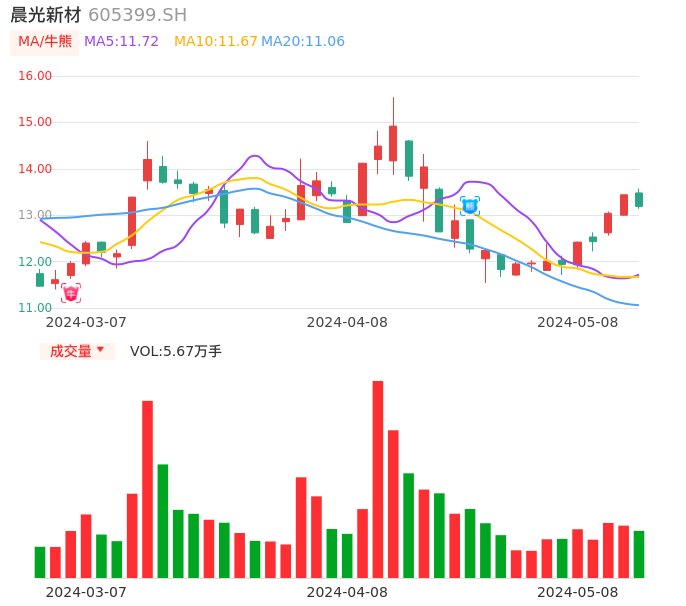This screenshot has width=686, height=606.
Task: Click the 16.00 price axis label
Action: click(35, 76)
